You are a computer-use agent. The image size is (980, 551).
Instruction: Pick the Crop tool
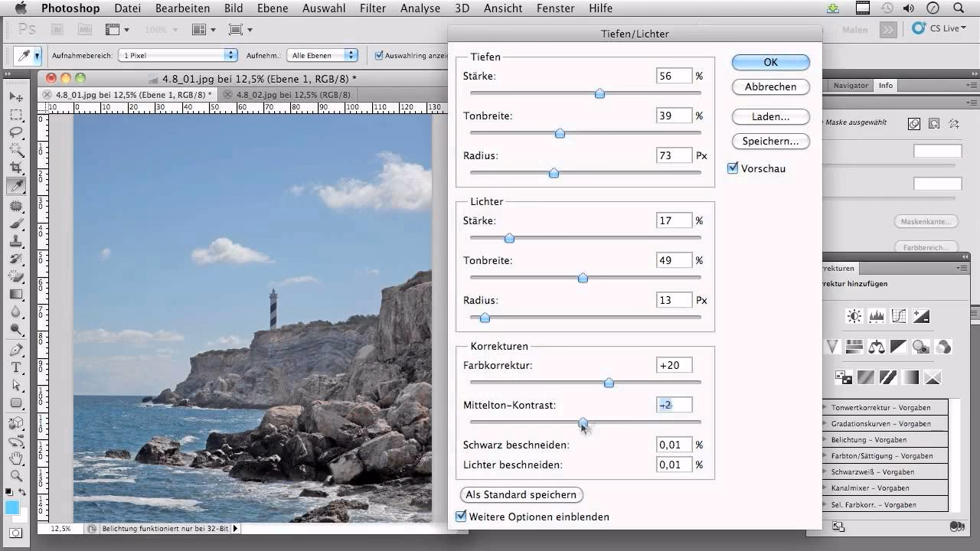point(16,168)
